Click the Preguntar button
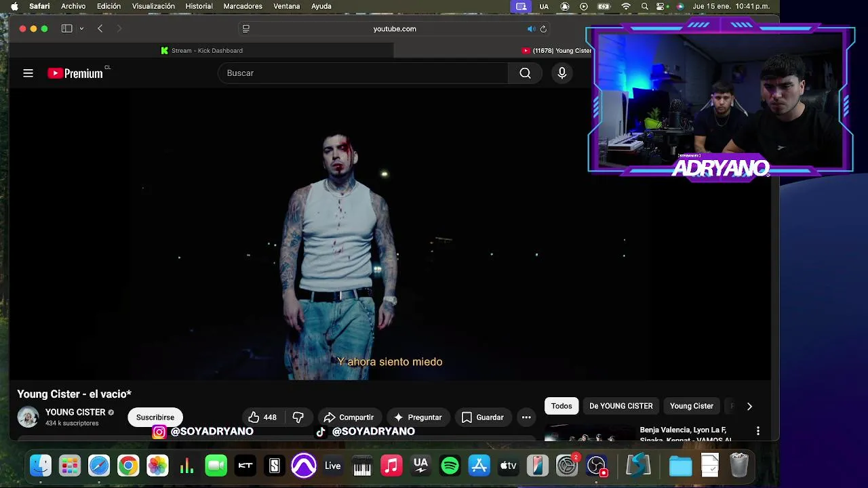This screenshot has height=488, width=868. [418, 418]
